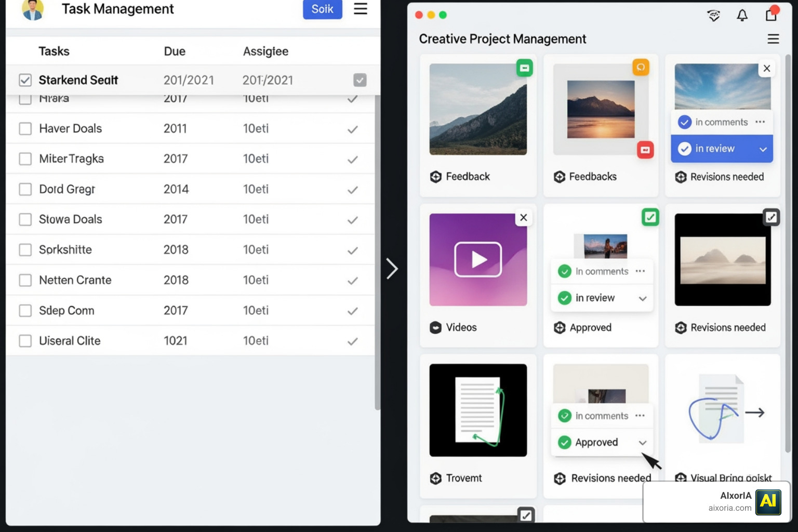Click the Trovemt label
The image size is (798, 532).
tap(464, 478)
